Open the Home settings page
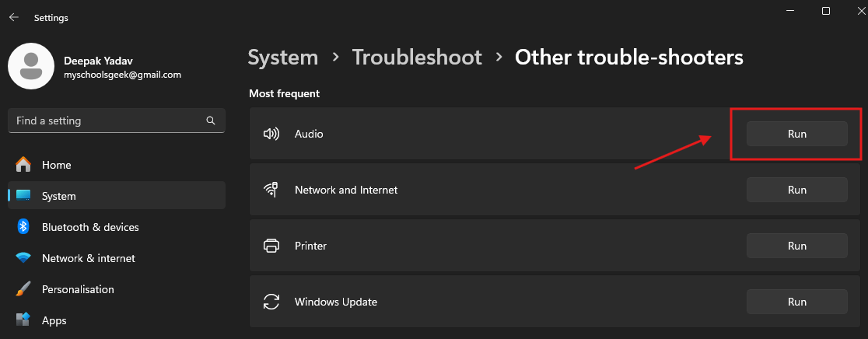 [56, 165]
